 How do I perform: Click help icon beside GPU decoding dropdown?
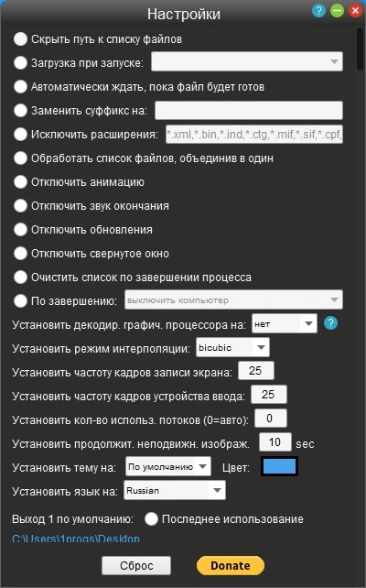click(331, 323)
